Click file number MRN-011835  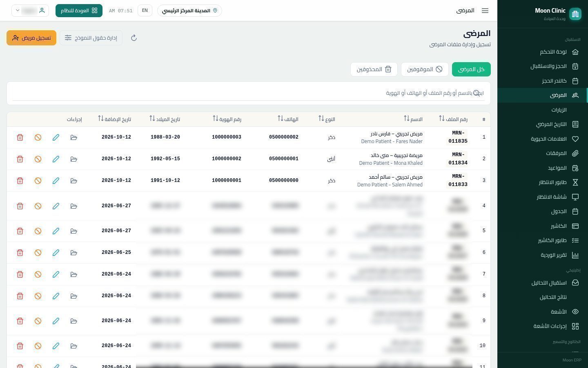[458, 137]
